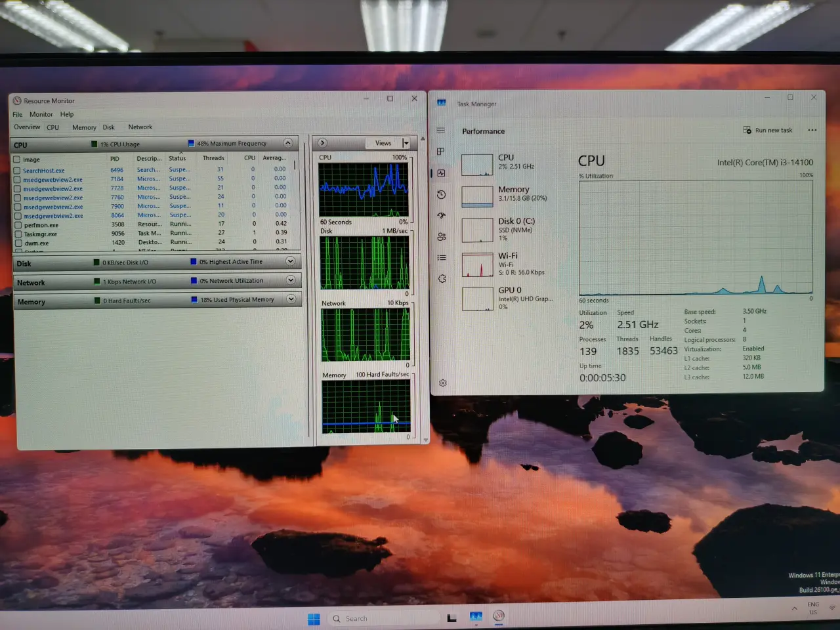
Task: Open the Help menu in Resource Monitor
Action: coord(67,114)
